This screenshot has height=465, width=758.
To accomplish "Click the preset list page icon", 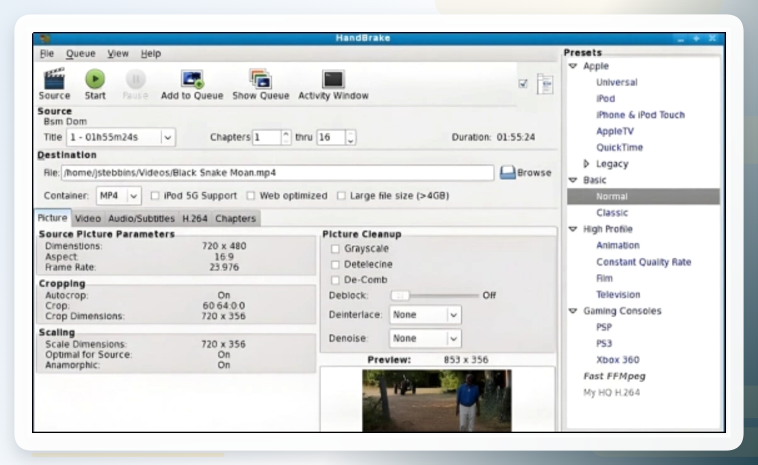I will (x=545, y=85).
